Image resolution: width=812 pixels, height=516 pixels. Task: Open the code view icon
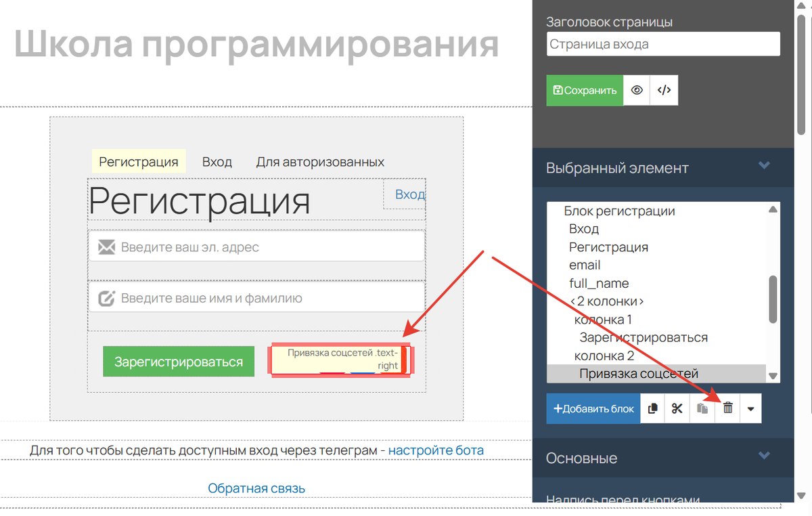664,90
